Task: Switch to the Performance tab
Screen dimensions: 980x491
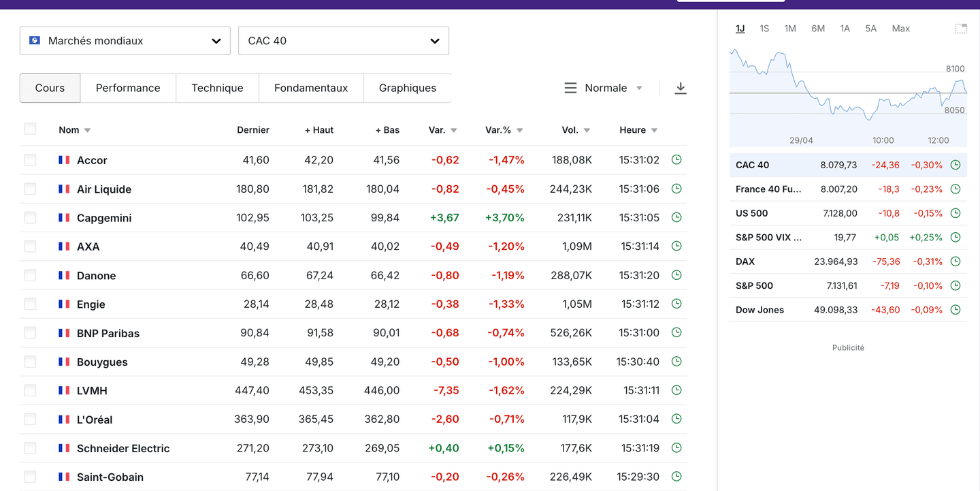Action: click(x=128, y=88)
